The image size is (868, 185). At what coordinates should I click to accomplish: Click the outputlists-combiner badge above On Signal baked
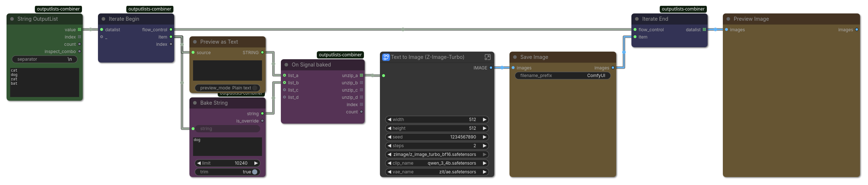coord(340,55)
